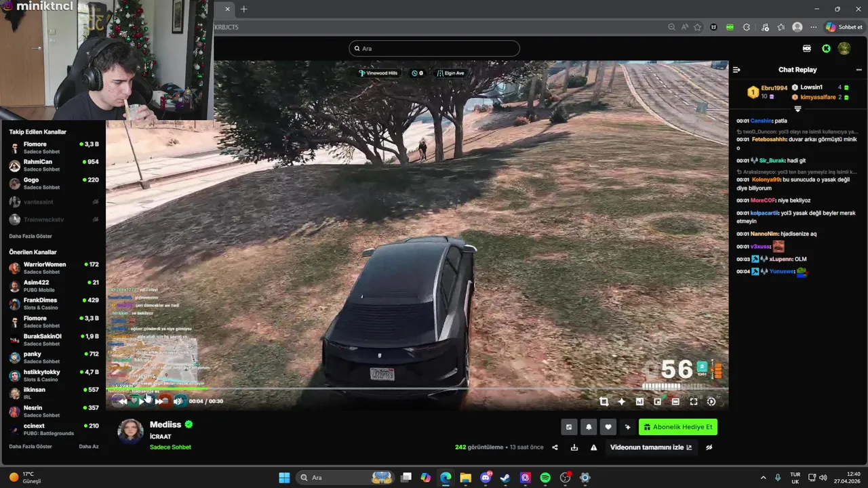
Task: Follow Mediiss with the heart button
Action: pyautogui.click(x=608, y=427)
